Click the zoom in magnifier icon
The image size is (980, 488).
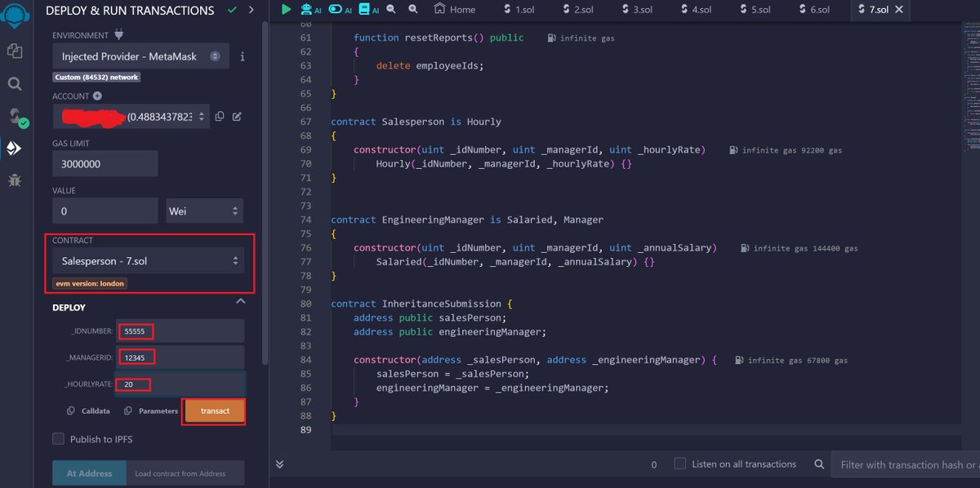(412, 10)
